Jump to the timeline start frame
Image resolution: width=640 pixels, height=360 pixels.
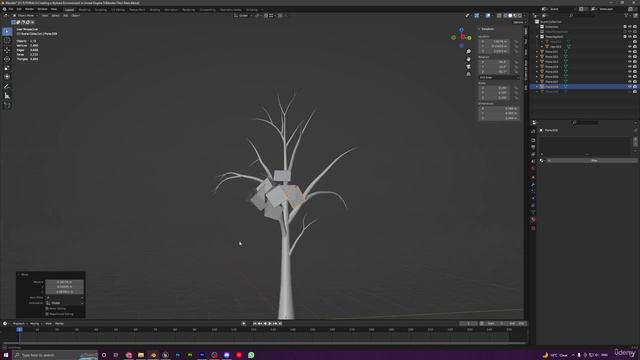pos(255,324)
